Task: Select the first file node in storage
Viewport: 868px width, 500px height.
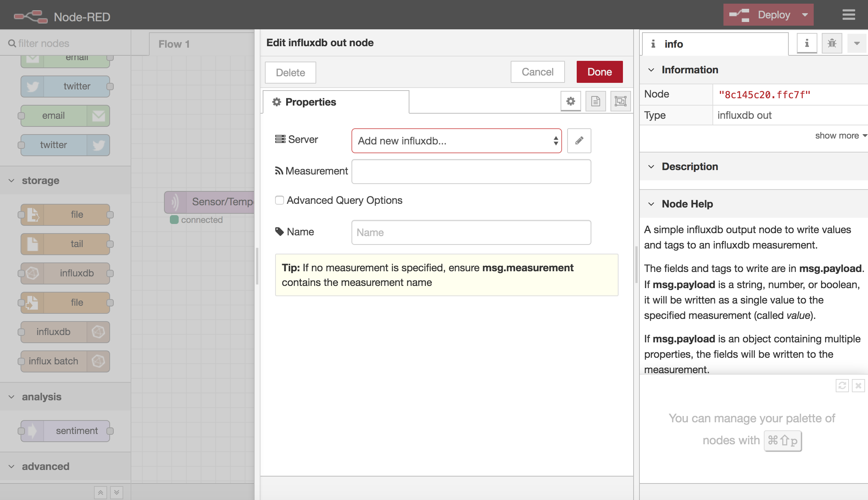Action: click(65, 215)
